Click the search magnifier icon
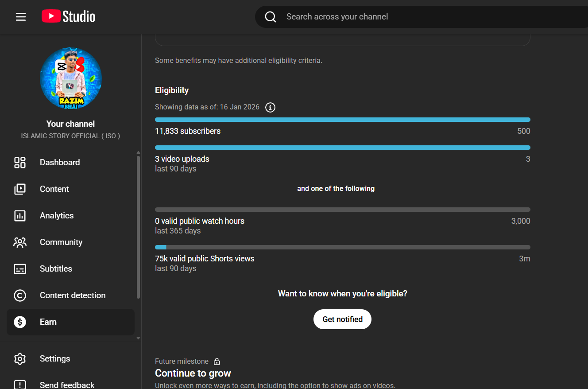This screenshot has height=389, width=588. (x=271, y=17)
